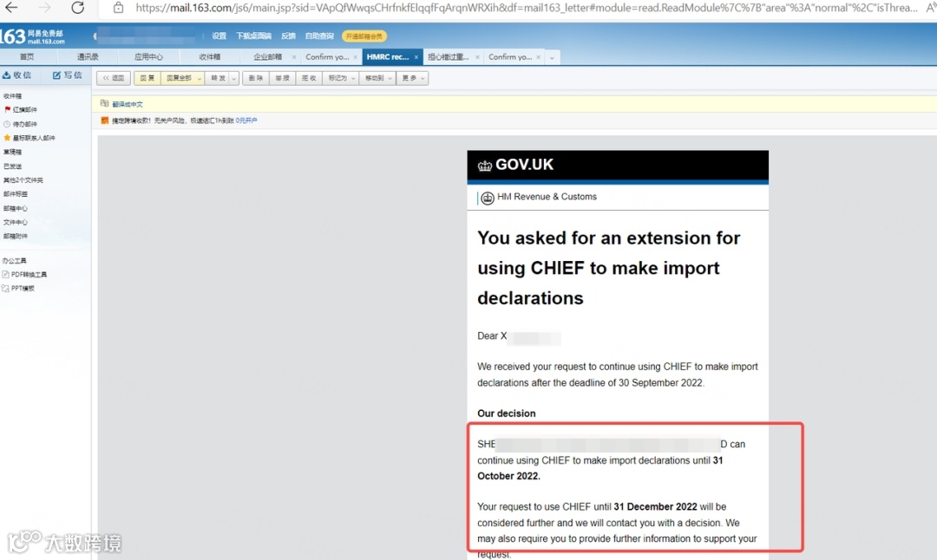Click the gold star 星标联系人邮件 icon
This screenshot has width=937, height=560.
7,137
